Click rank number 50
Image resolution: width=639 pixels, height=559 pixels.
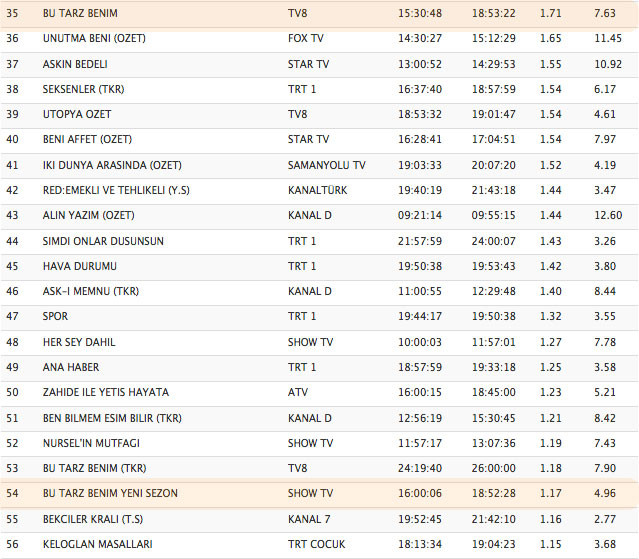click(12, 392)
